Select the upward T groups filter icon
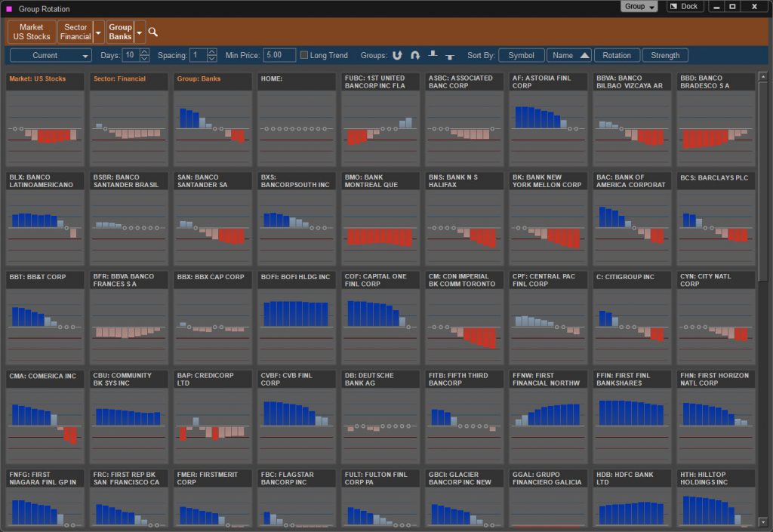This screenshot has height=532, width=773. pos(433,54)
